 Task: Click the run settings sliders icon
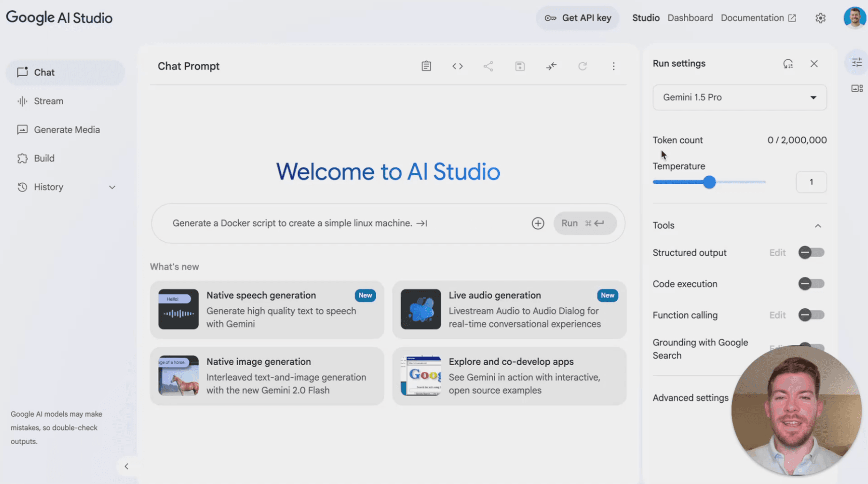pyautogui.click(x=857, y=62)
